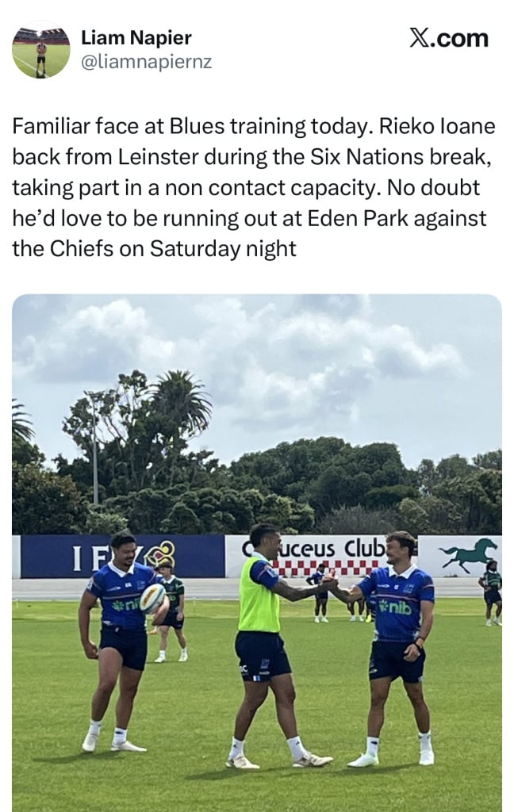This screenshot has width=514, height=812.
Task: Open the embedded Blues training photo
Action: coord(257,553)
